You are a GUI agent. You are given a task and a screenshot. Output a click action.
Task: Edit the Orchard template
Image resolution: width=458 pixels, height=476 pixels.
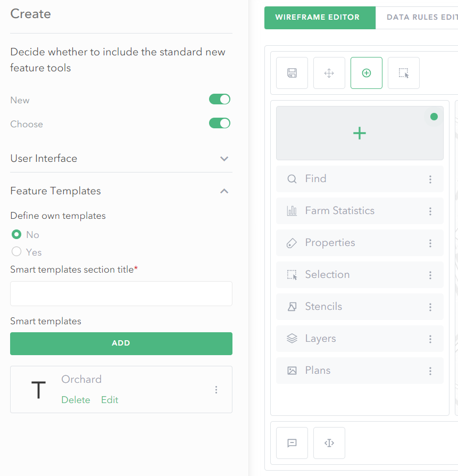109,400
